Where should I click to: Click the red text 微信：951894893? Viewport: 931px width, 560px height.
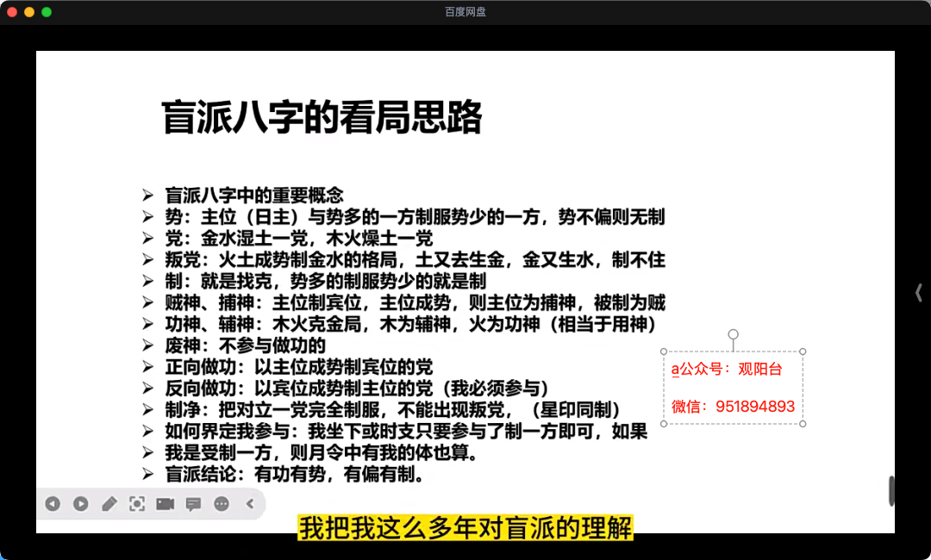[733, 407]
